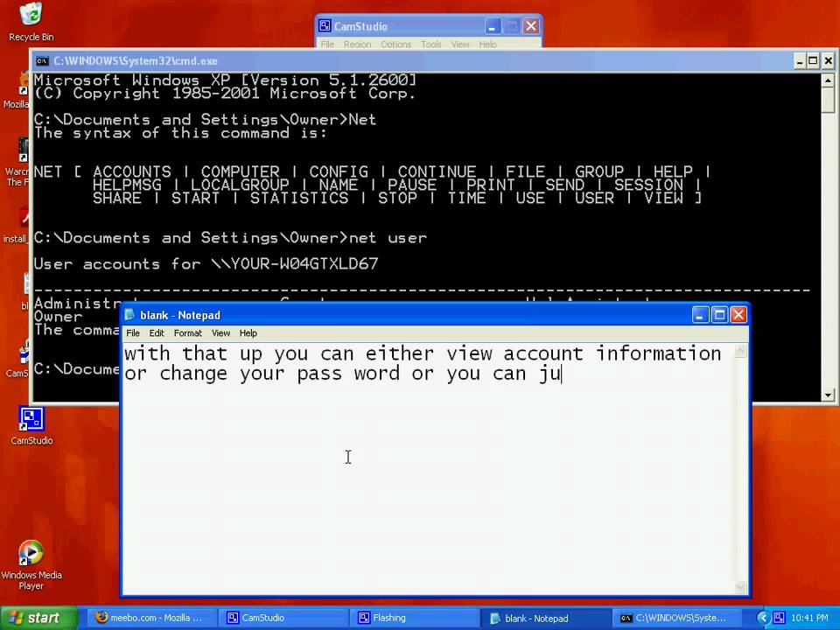Click the word 'information' in Notepad
Viewport: 840px width, 630px height.
658,353
